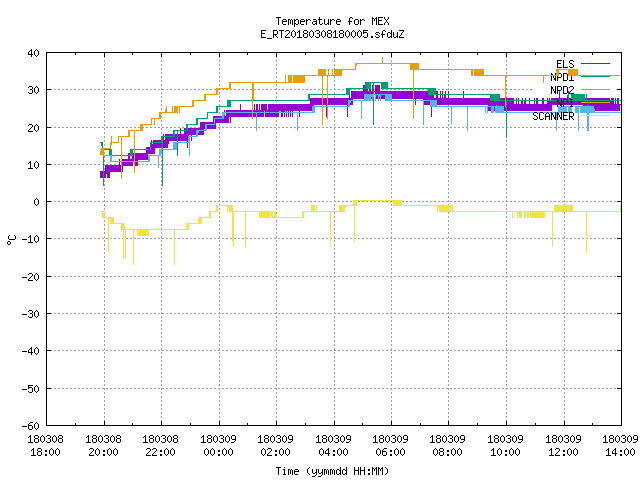Click the °C y-axis unit label
640x480 pixels.
[11, 240]
